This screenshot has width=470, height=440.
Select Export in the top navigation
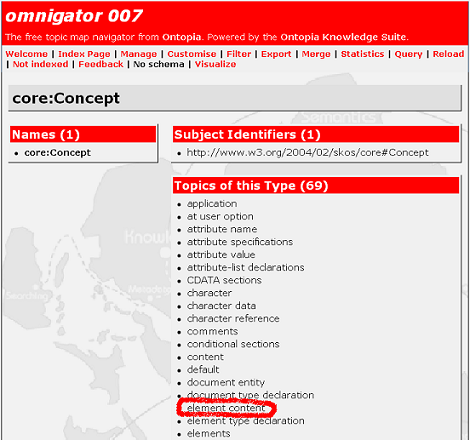276,54
